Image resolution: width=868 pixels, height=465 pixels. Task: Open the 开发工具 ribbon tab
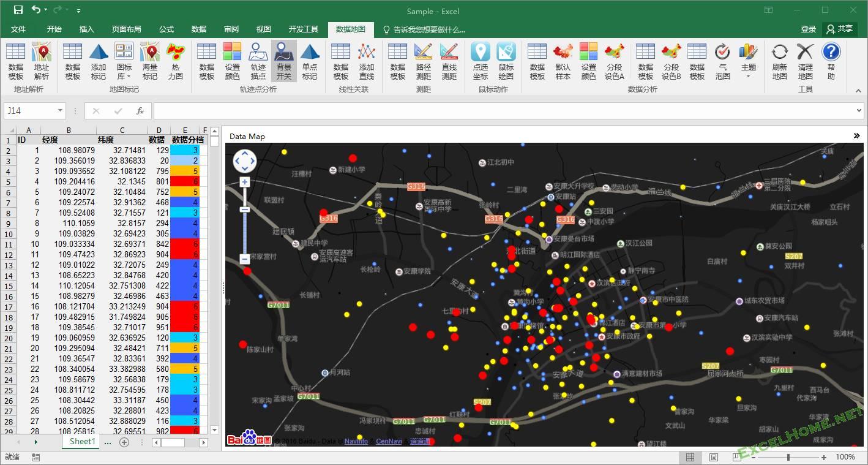pos(304,29)
